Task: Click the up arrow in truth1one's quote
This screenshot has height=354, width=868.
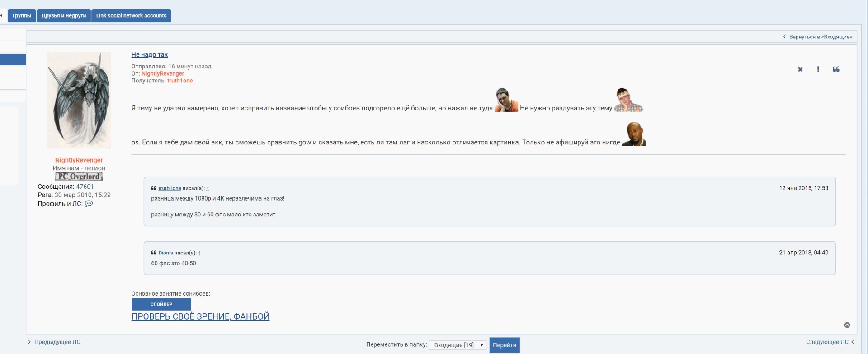Action: [x=208, y=188]
